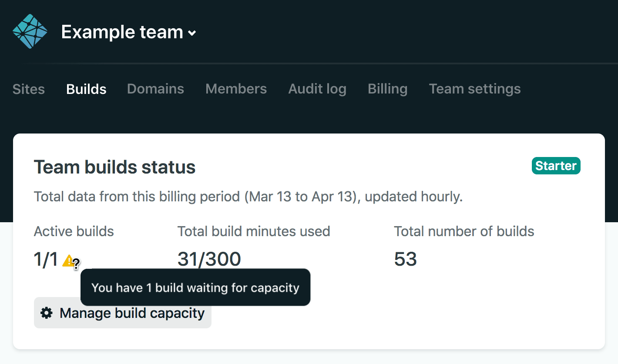Go to the Members tab
618x364 pixels.
click(x=236, y=89)
